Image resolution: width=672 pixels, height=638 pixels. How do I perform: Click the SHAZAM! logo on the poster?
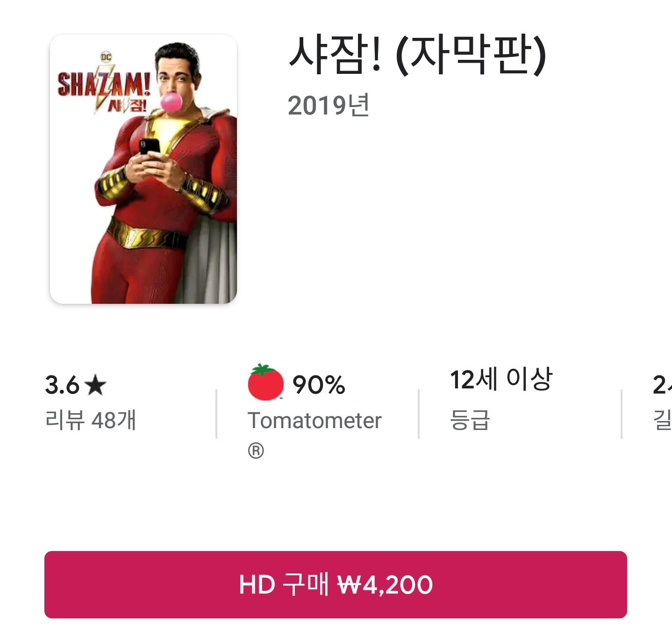104,85
